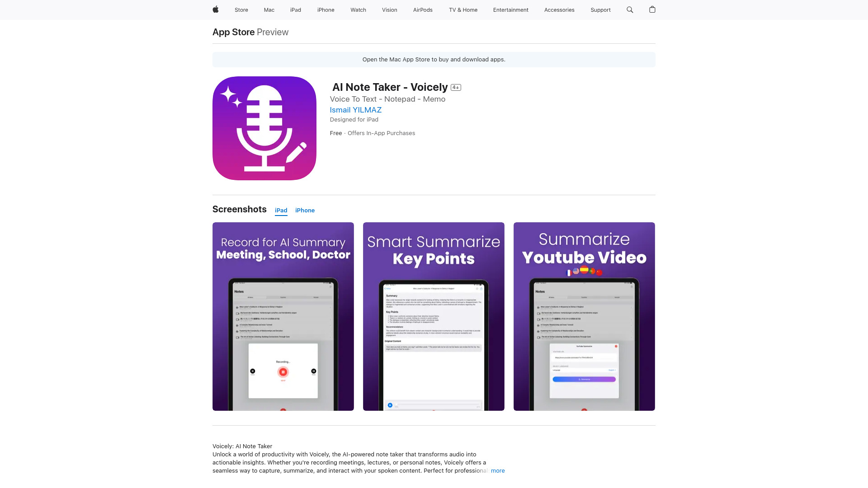Screen dimensions: 868x488
Task: Select Store from the navigation menu
Action: [241, 9]
